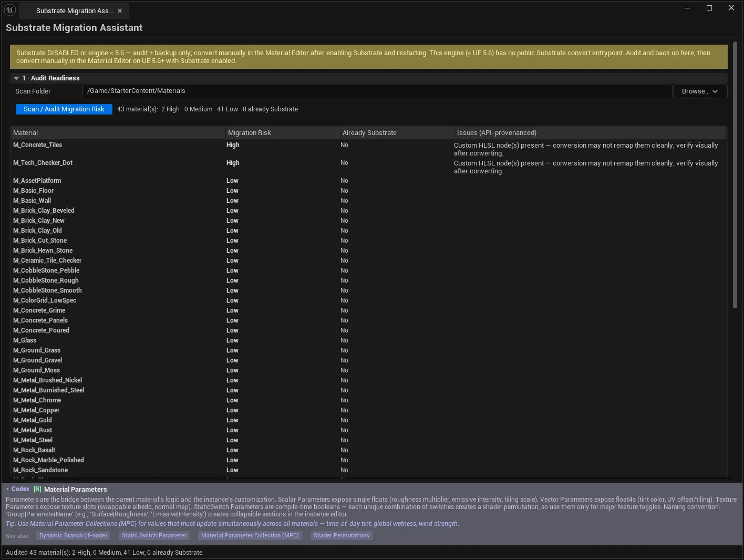Select the M_Metal_Brushed_Nickel row

coord(368,380)
